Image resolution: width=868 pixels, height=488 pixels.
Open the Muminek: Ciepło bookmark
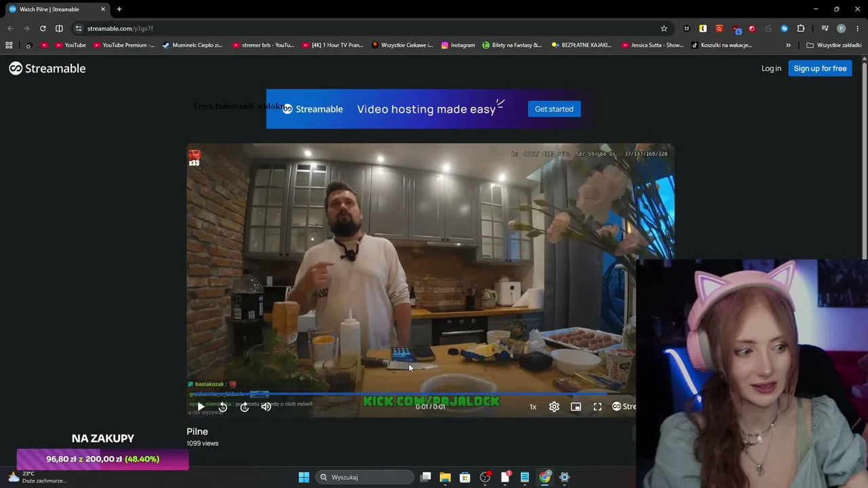(x=193, y=45)
